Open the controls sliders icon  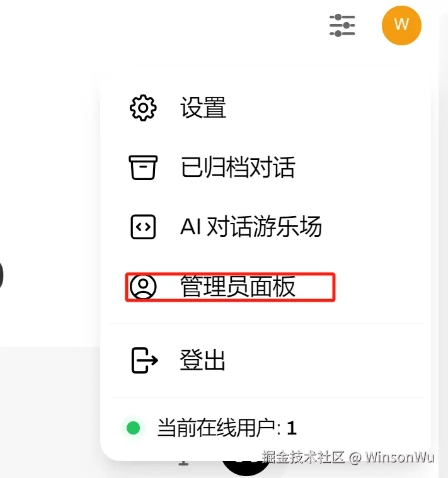click(x=342, y=25)
